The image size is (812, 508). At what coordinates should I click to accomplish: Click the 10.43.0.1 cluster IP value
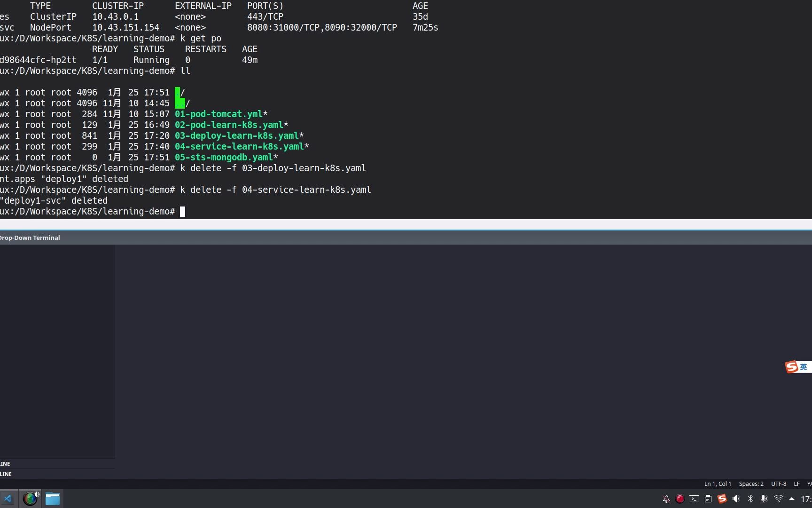coord(115,16)
